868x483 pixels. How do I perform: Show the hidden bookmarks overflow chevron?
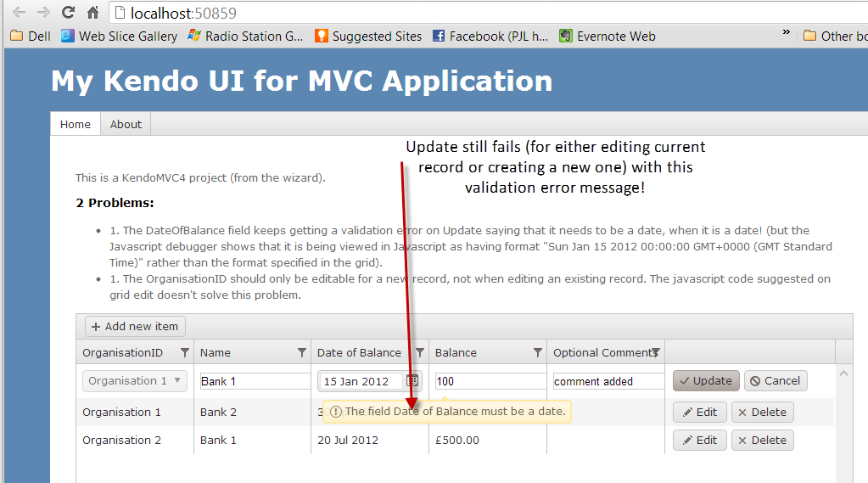coord(786,32)
